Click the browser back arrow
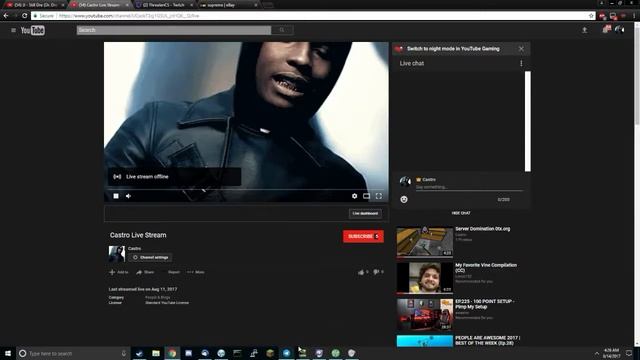The width and height of the screenshot is (640, 360). coord(6,16)
